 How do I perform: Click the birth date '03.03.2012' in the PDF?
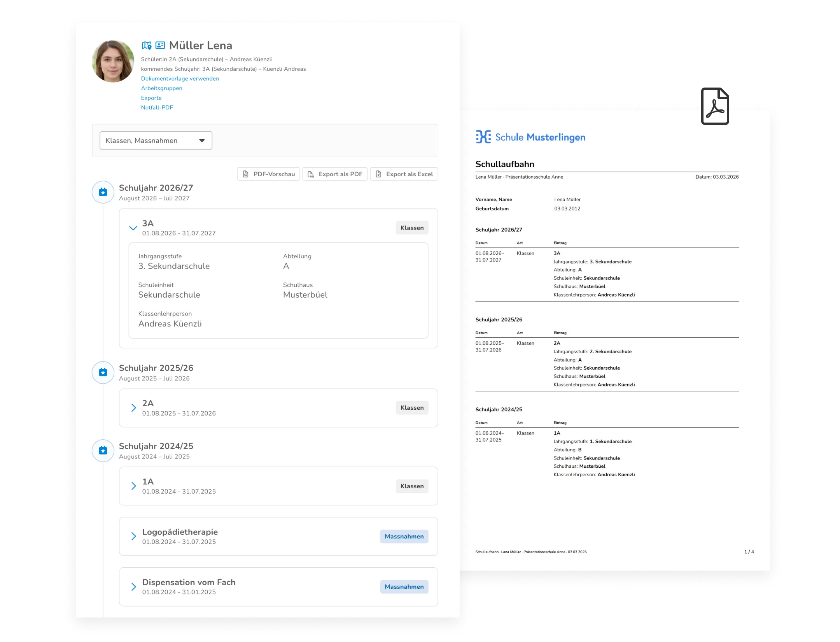567,209
